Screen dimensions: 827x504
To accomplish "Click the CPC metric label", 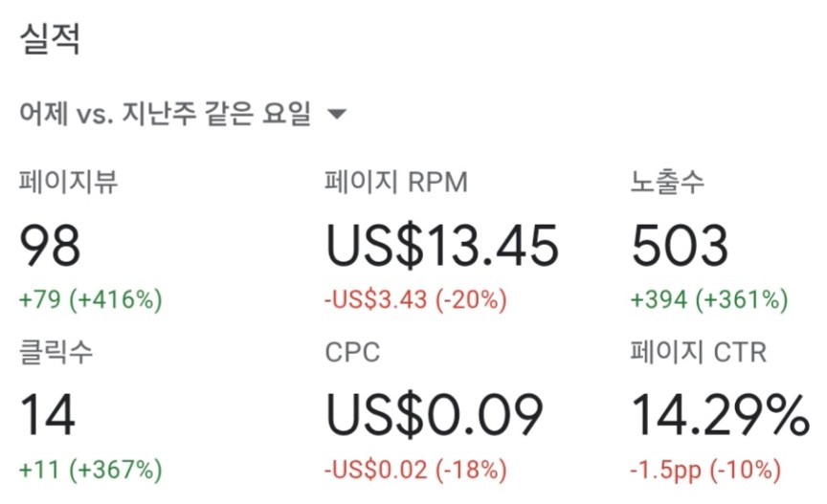I will pyautogui.click(x=352, y=352).
